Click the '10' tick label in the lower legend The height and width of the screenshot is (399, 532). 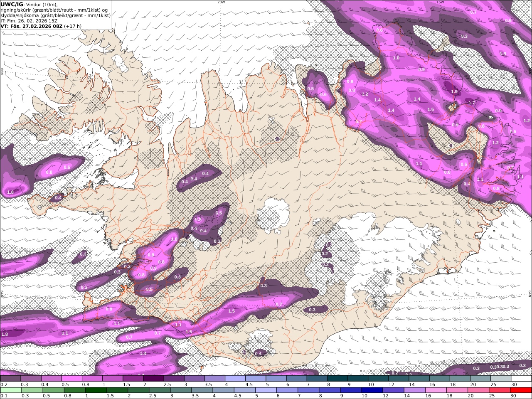(x=365, y=396)
